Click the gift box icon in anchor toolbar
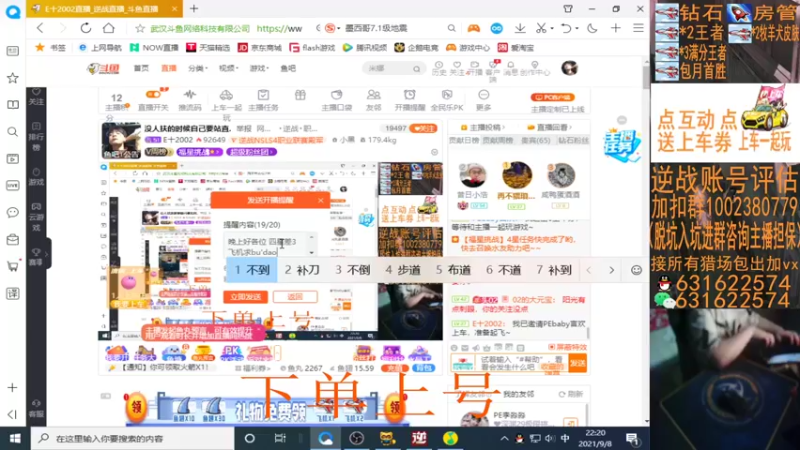 (300, 95)
